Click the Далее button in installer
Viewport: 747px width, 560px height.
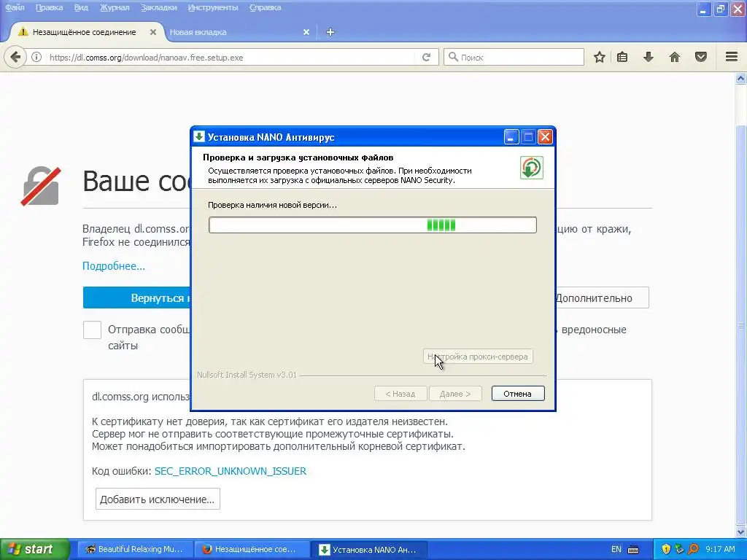click(x=455, y=394)
